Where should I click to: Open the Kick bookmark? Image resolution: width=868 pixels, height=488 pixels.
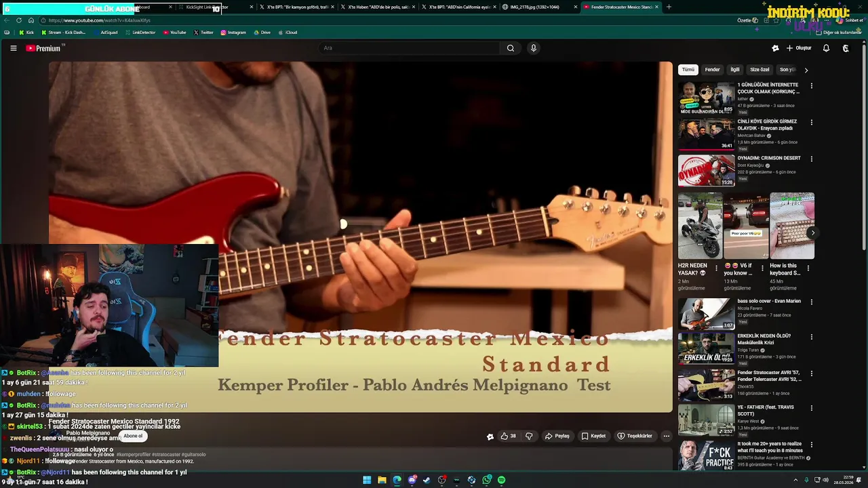(x=26, y=33)
